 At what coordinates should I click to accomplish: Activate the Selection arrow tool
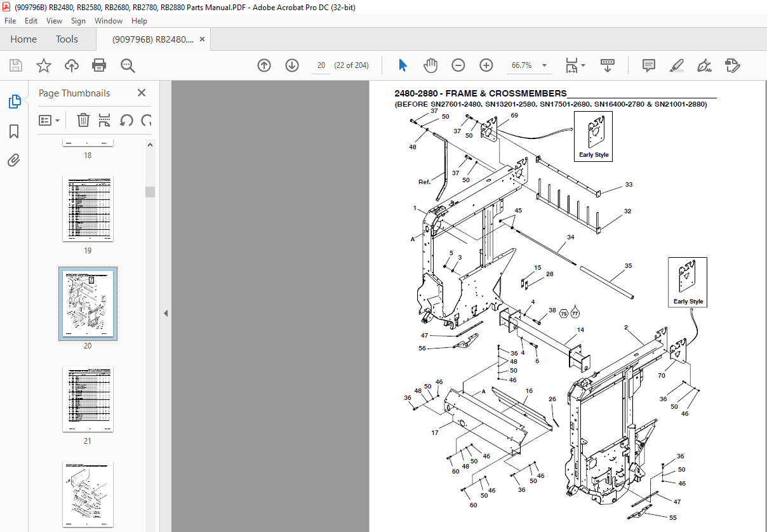[403, 65]
